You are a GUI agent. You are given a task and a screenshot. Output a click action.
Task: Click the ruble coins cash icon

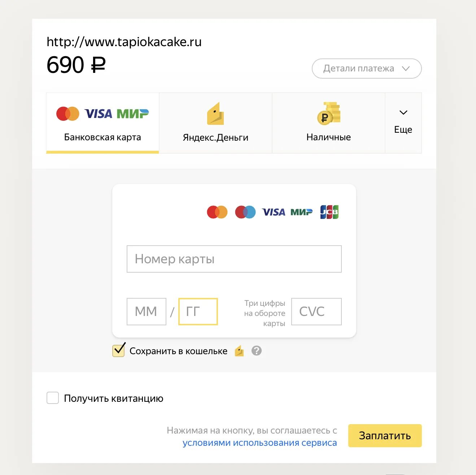(329, 114)
